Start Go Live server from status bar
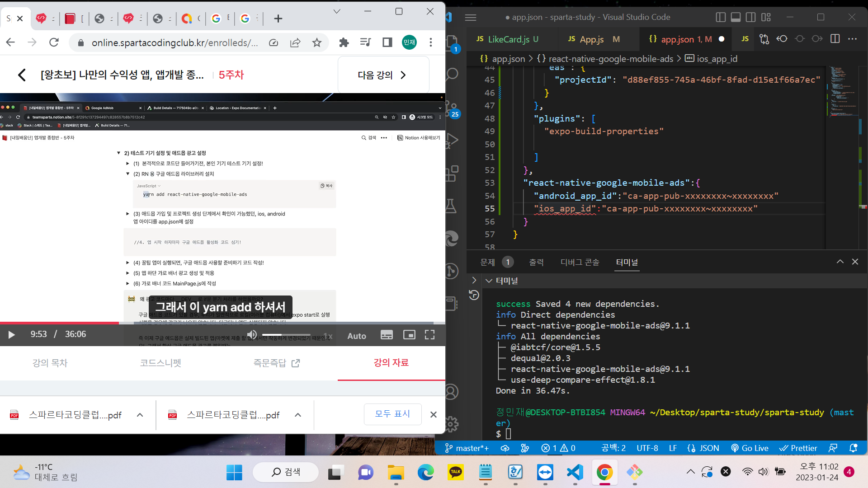This screenshot has height=488, width=868. pyautogui.click(x=750, y=448)
